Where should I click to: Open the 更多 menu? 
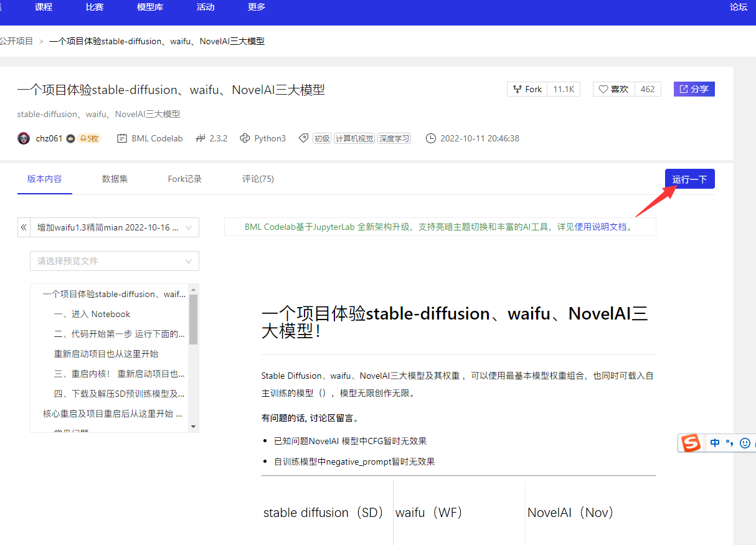(257, 7)
